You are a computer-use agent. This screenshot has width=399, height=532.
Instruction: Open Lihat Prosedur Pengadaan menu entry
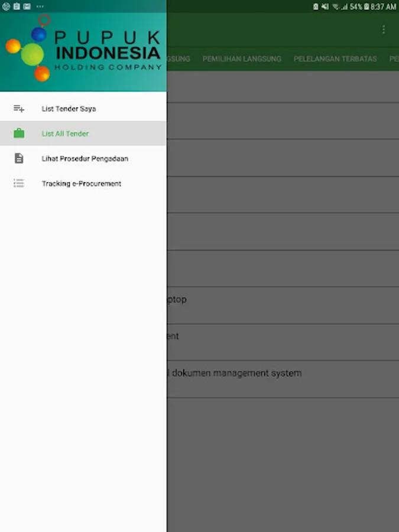click(83, 158)
